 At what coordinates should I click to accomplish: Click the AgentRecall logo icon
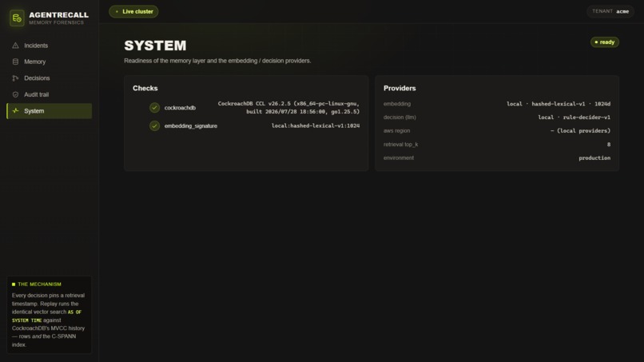coord(17,18)
